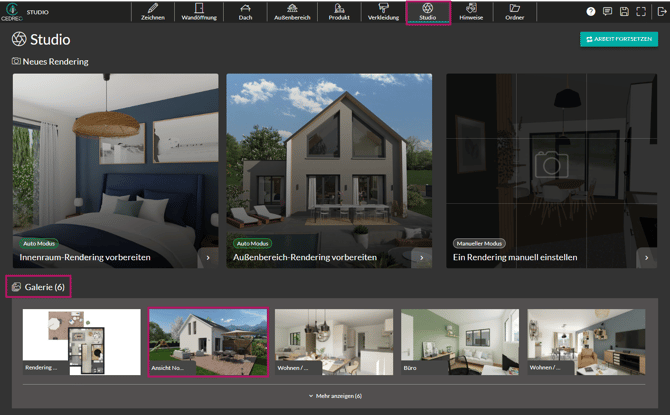Image resolution: width=670 pixels, height=415 pixels.
Task: Click the Neues Rendering heading
Action: (x=56, y=62)
